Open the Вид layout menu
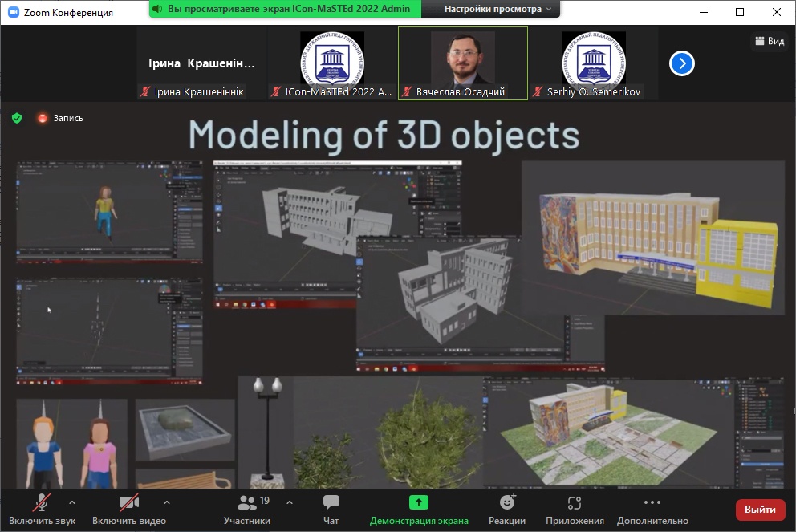Viewport: 796px width, 532px height. point(768,41)
